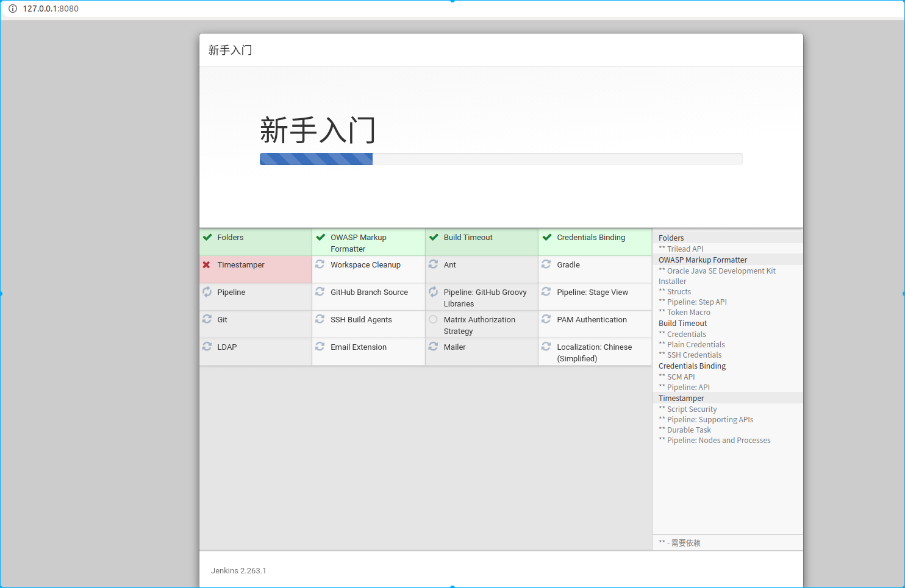Click the Token Macro log entry

[684, 313]
